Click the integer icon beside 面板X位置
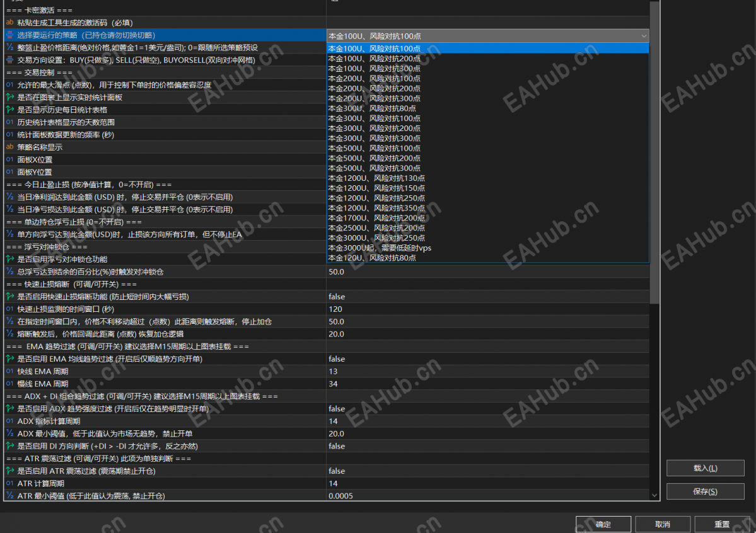The image size is (756, 533). (x=9, y=159)
